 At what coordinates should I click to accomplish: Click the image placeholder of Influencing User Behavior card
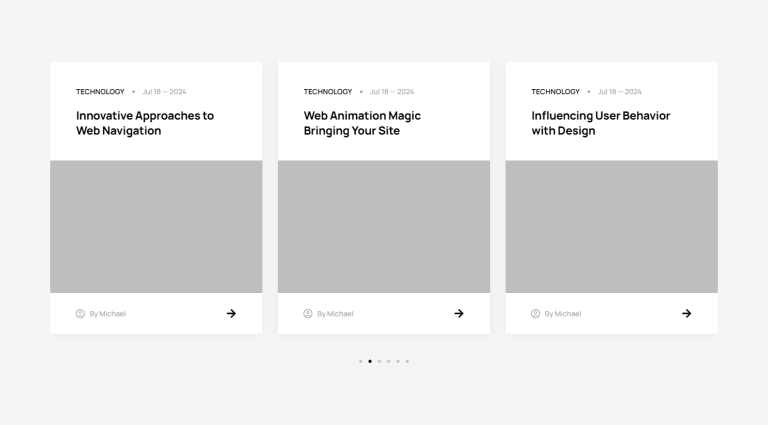click(611, 226)
